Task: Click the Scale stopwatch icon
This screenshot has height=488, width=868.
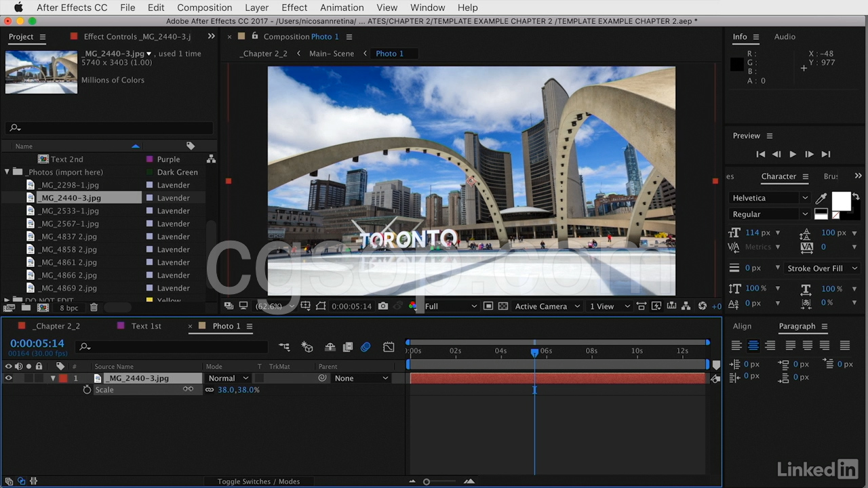Action: [87, 390]
